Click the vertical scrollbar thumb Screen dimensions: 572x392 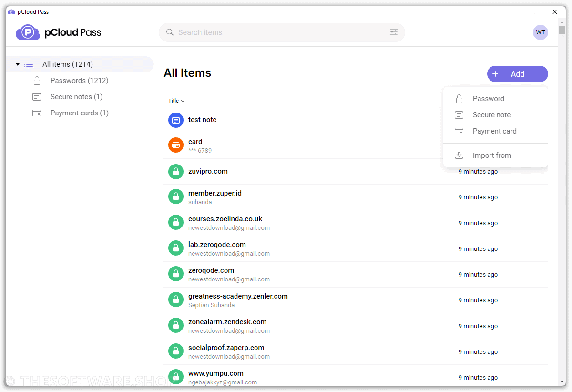coord(562,30)
